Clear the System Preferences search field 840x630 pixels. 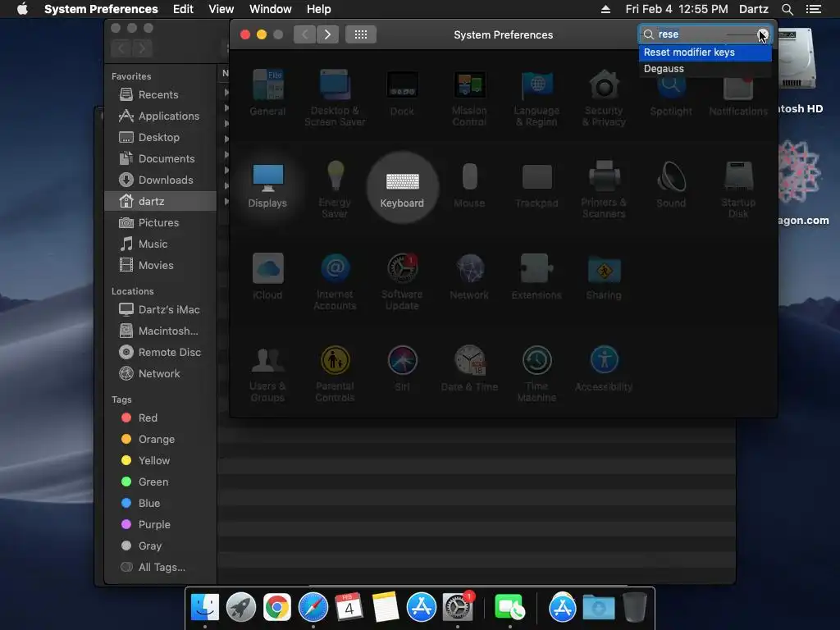click(762, 34)
